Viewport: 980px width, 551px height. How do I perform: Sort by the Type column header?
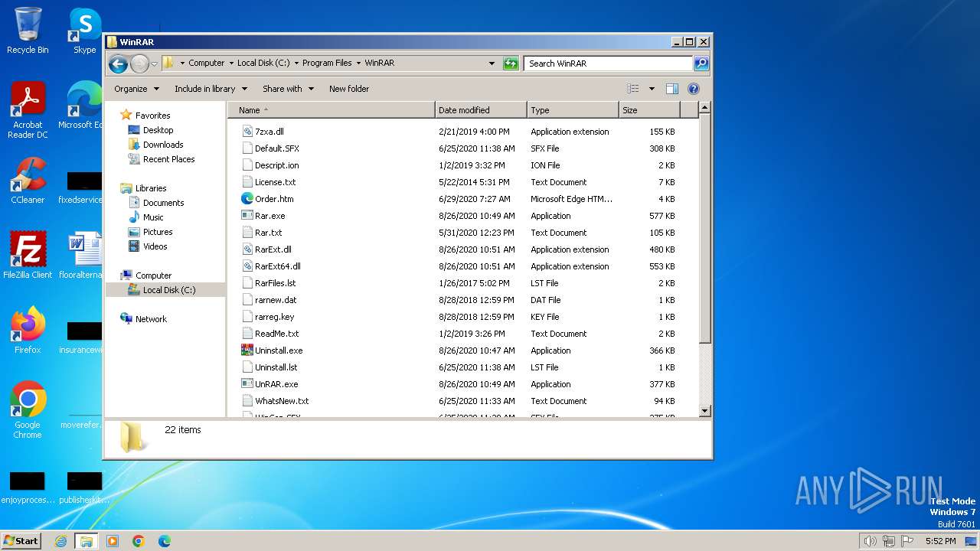573,110
